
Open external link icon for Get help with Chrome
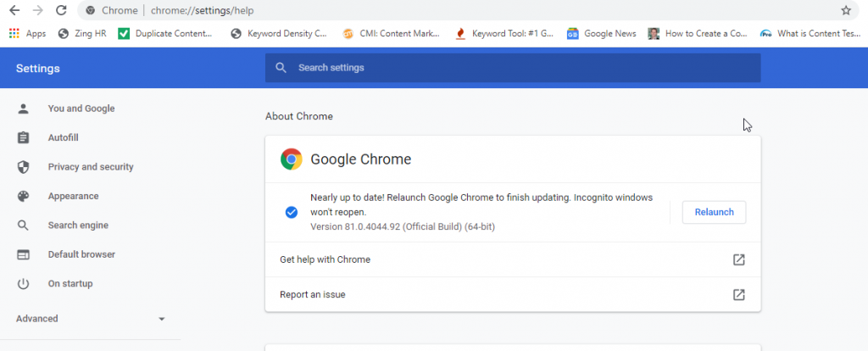point(738,259)
